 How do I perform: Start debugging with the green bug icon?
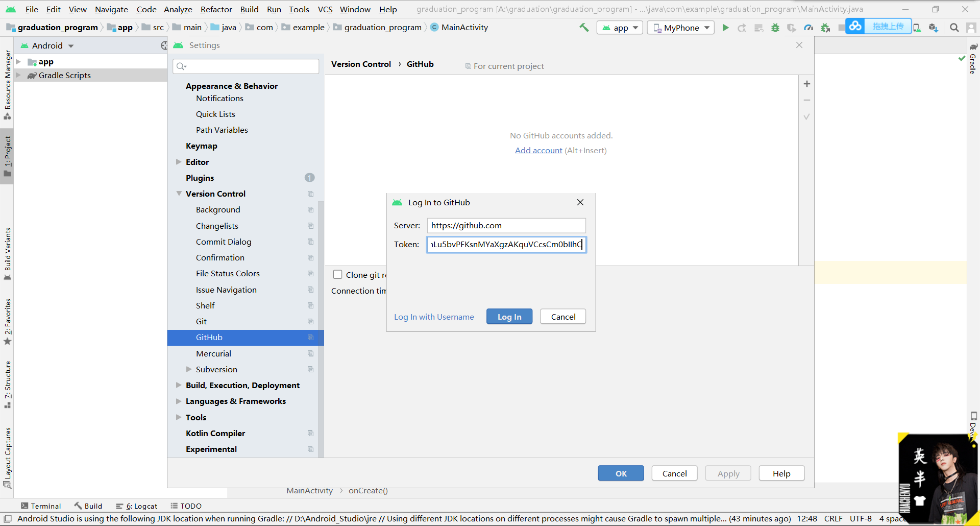[775, 28]
